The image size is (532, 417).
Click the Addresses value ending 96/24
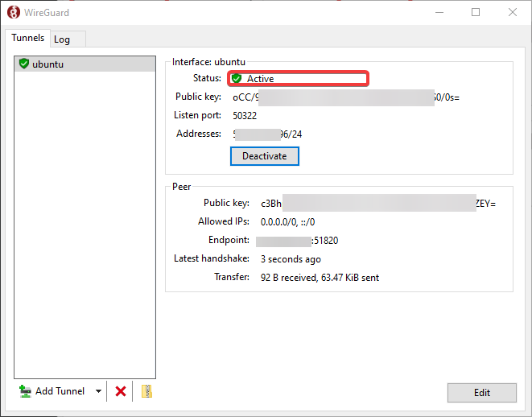click(x=267, y=134)
